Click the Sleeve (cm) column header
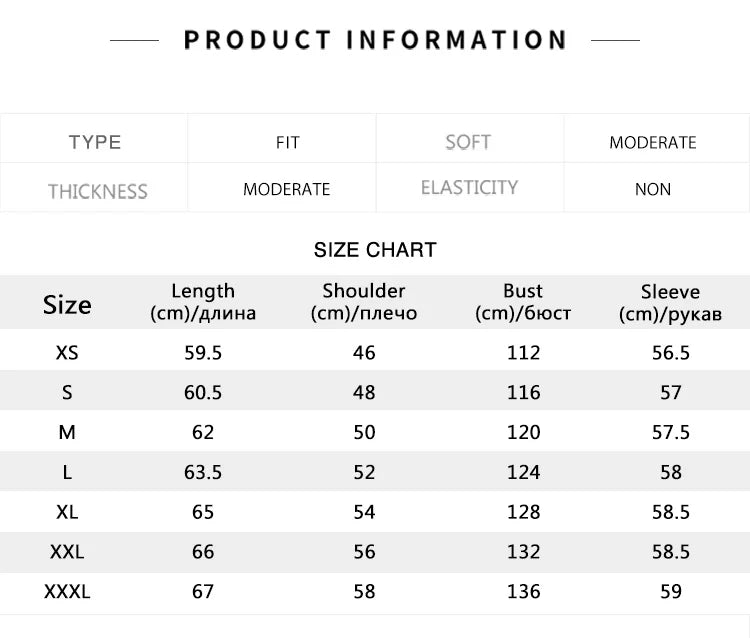 [x=670, y=303]
